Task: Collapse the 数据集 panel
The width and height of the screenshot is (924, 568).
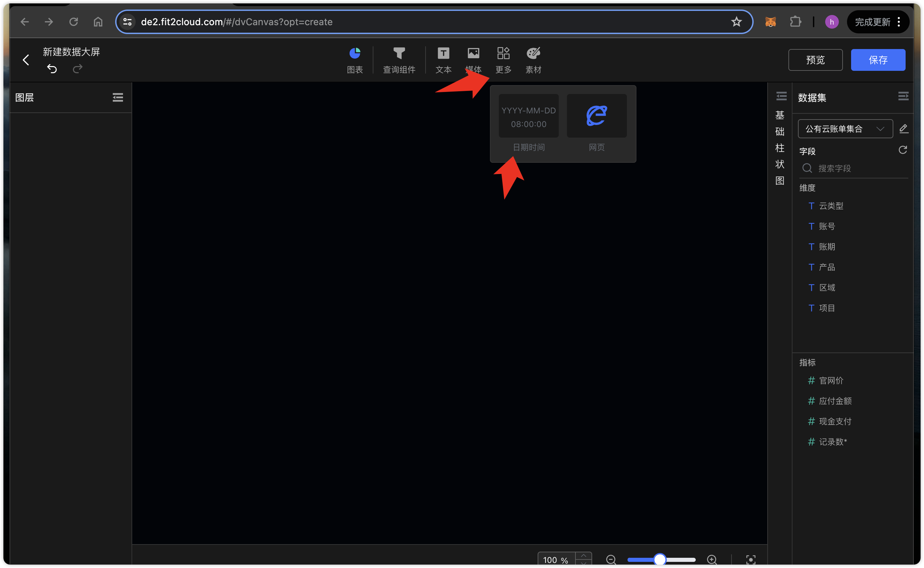Action: (x=903, y=97)
